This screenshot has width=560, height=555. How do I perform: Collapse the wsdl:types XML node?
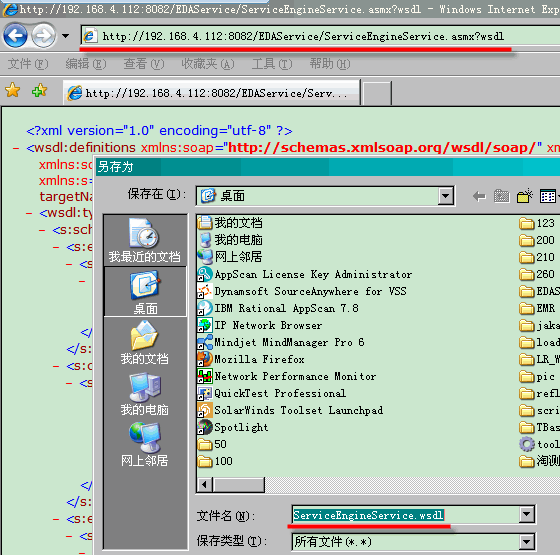click(29, 214)
